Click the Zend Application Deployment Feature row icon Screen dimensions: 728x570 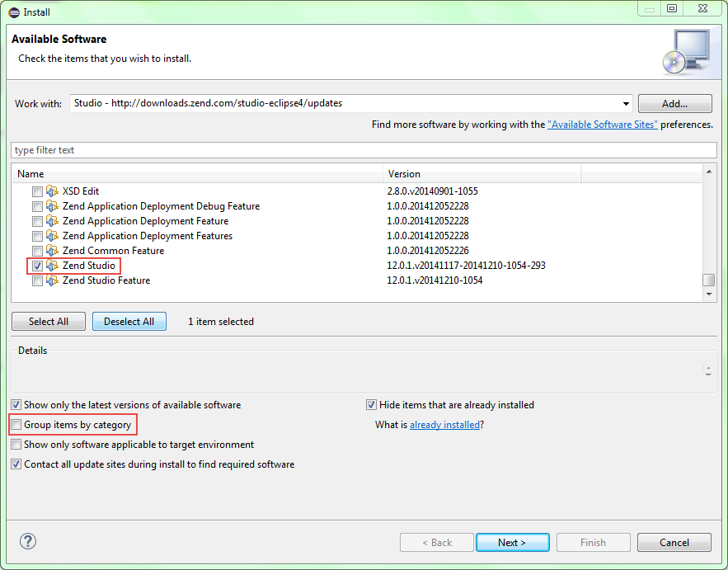point(53,221)
